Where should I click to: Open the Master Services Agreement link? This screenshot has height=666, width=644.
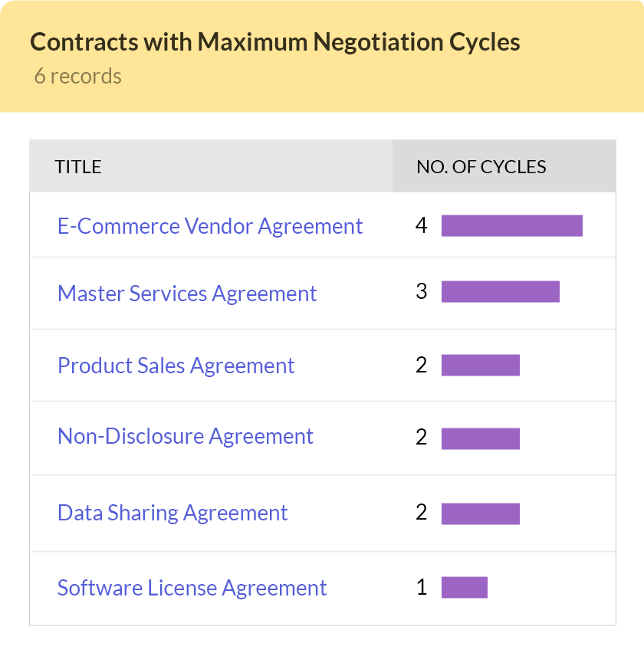click(x=187, y=294)
